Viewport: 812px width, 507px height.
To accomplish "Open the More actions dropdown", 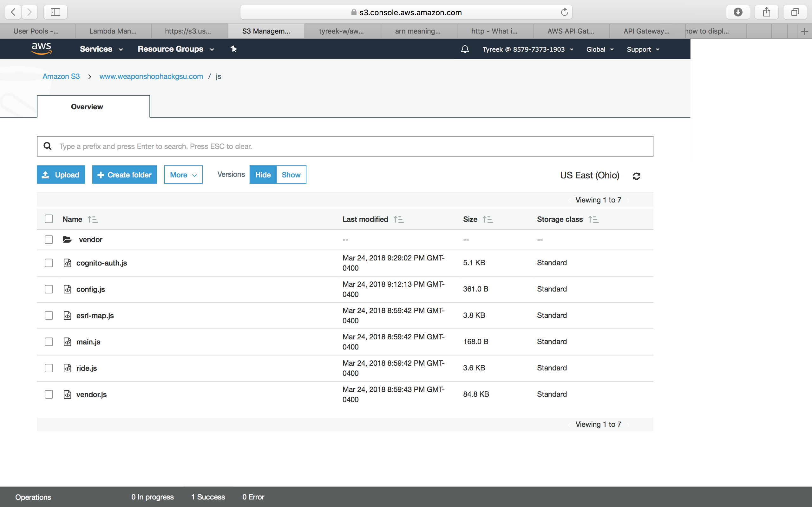I will [183, 175].
